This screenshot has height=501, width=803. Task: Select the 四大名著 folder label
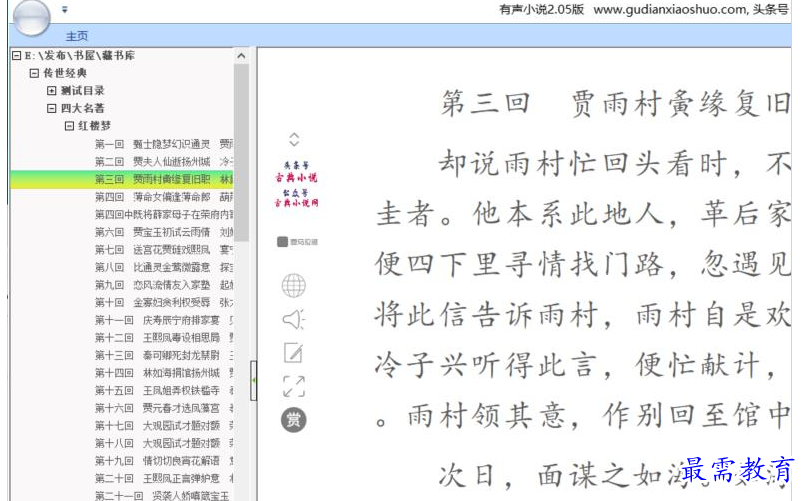tap(82, 108)
